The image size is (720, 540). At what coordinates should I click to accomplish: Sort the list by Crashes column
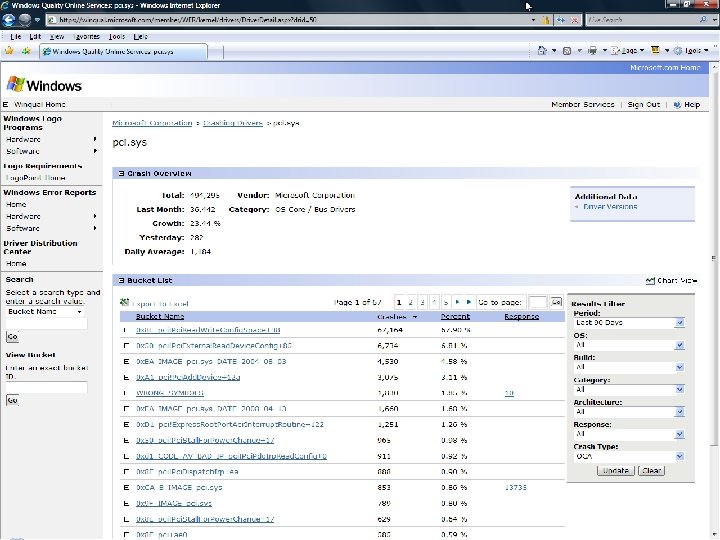click(x=391, y=316)
